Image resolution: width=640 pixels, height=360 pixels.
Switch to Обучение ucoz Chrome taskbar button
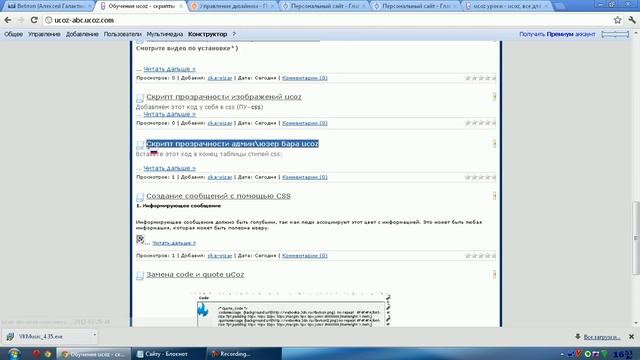point(93,354)
